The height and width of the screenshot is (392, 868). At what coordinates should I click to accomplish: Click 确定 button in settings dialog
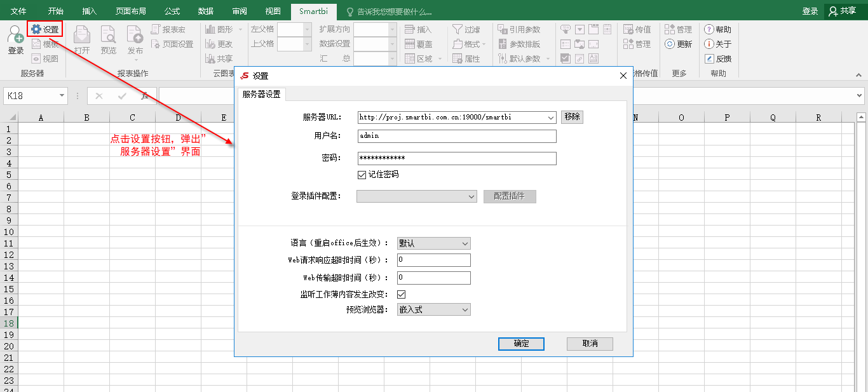(521, 343)
